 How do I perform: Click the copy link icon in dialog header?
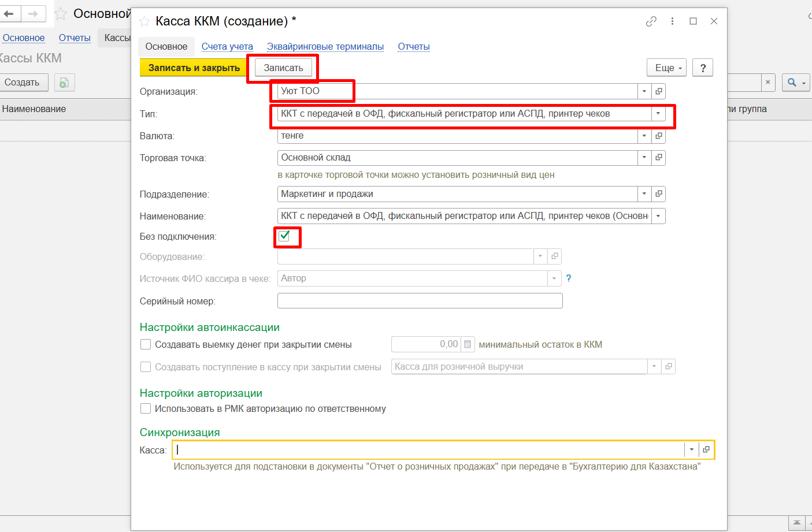click(x=651, y=21)
